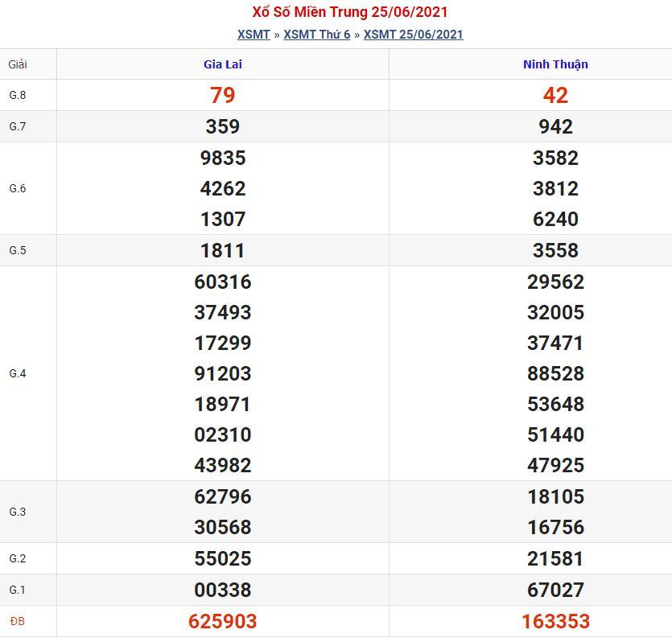Click the G.7 number 359
Screen dimensions: 672x642
tap(222, 126)
